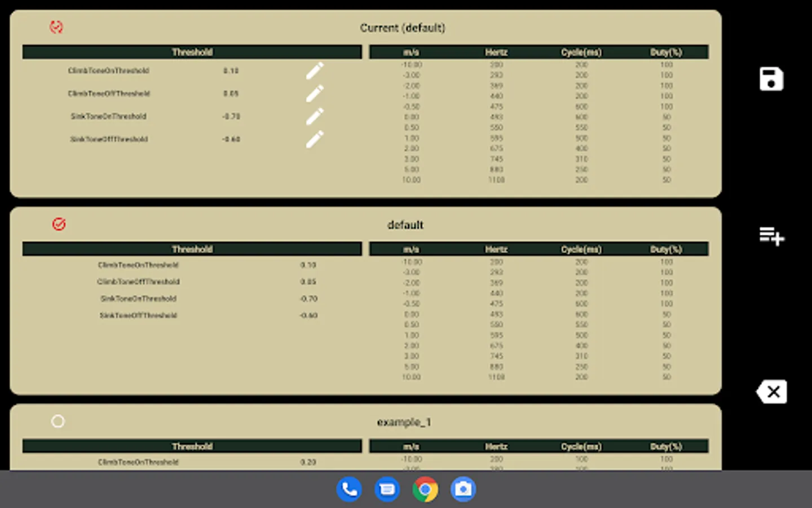Click the -0.60 value in the default card

[x=308, y=316]
